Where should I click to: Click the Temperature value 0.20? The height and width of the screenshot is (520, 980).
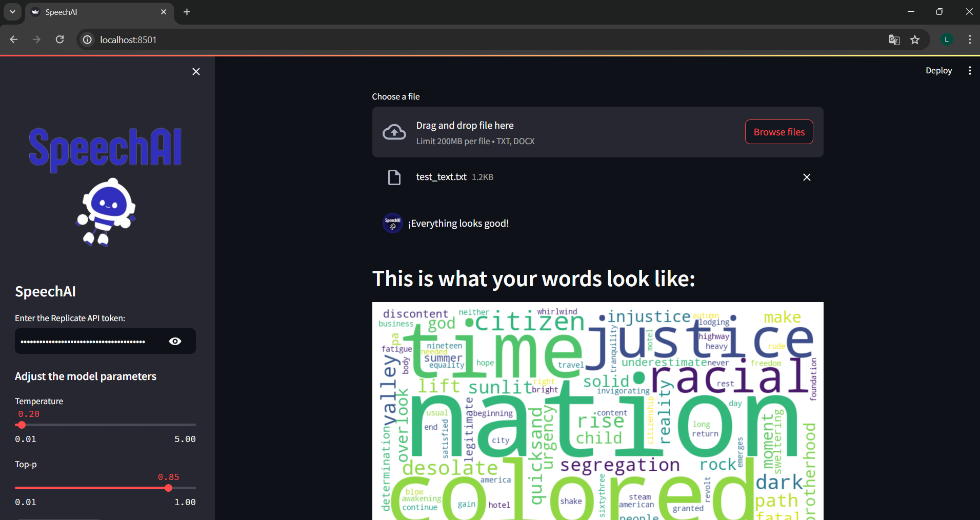tap(29, 414)
